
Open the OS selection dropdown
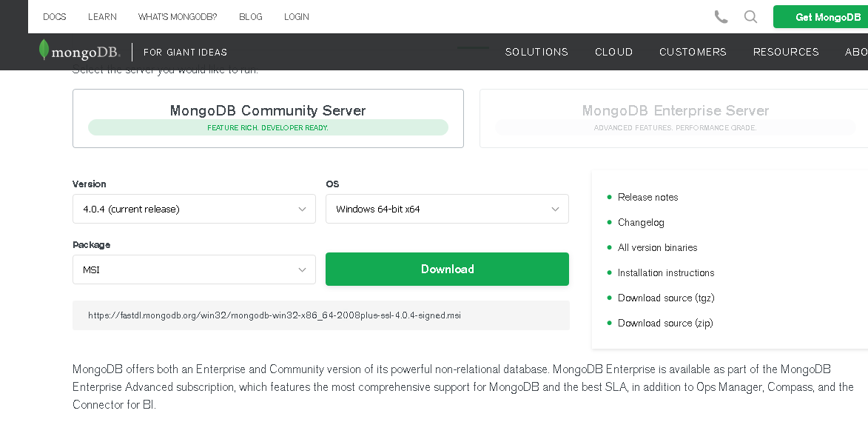coord(447,209)
